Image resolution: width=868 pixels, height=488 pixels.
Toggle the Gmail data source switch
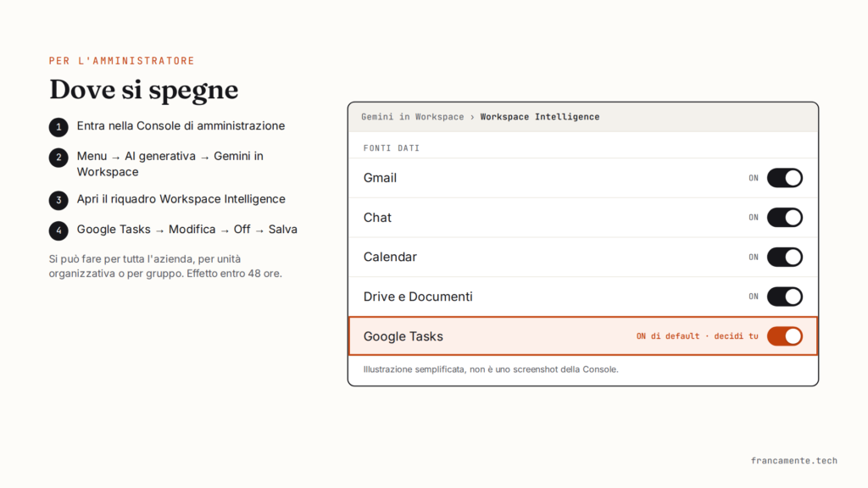click(784, 178)
